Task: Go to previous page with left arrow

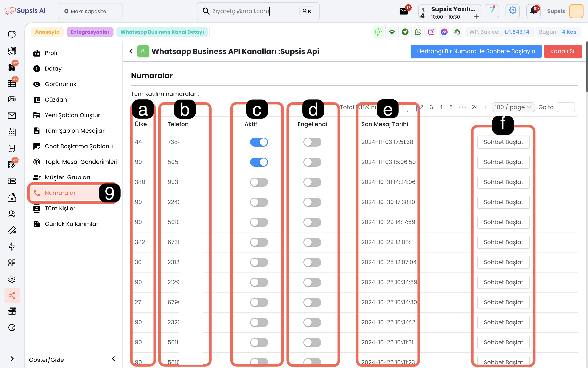Action: click(x=402, y=107)
